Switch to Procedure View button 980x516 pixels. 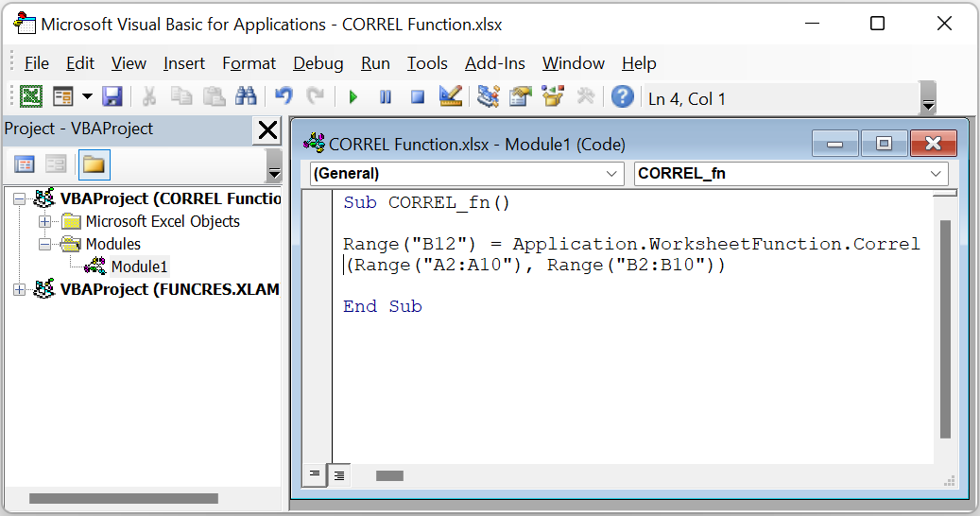(315, 475)
